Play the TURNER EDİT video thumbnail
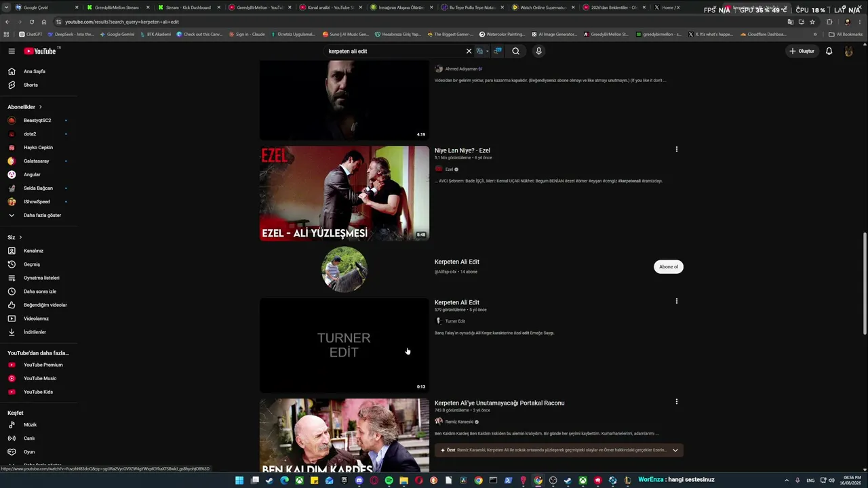This screenshot has width=868, height=488. click(344, 345)
